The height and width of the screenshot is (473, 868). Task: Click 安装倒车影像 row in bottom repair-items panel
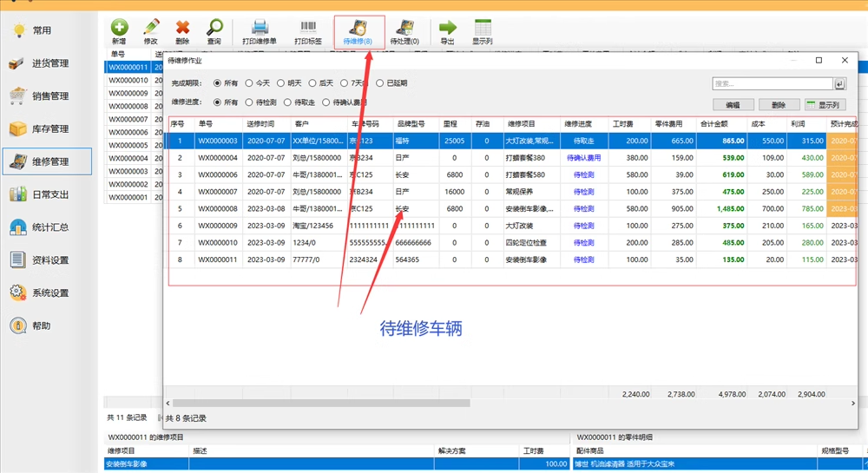coord(337,464)
